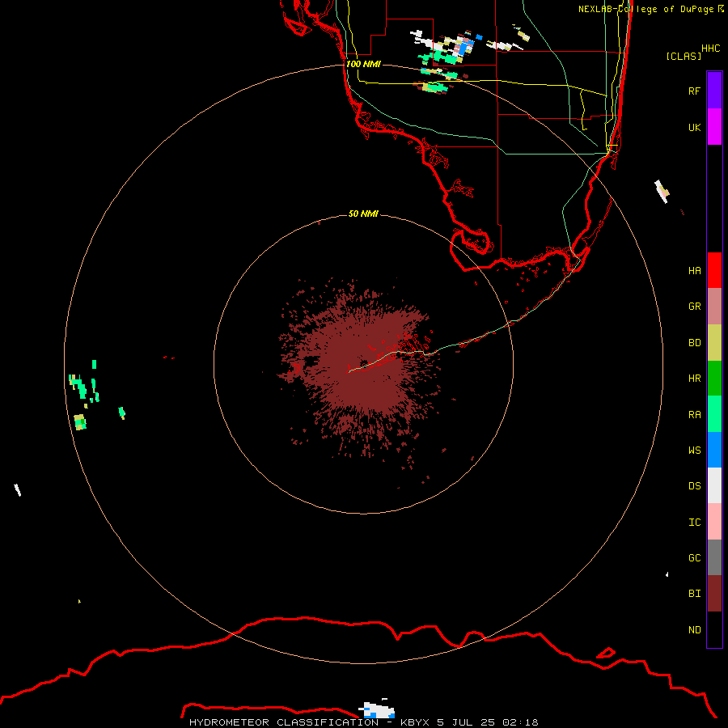Click the HR legend label

(x=694, y=379)
